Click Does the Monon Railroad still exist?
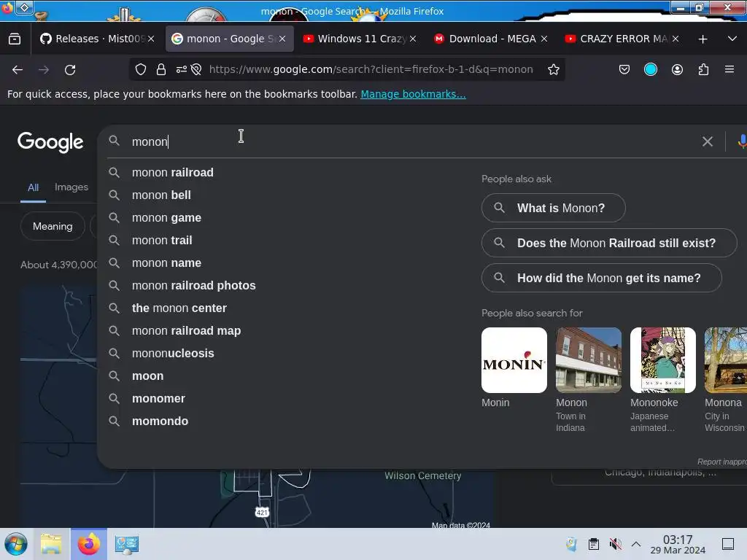This screenshot has width=747, height=560. [x=609, y=243]
